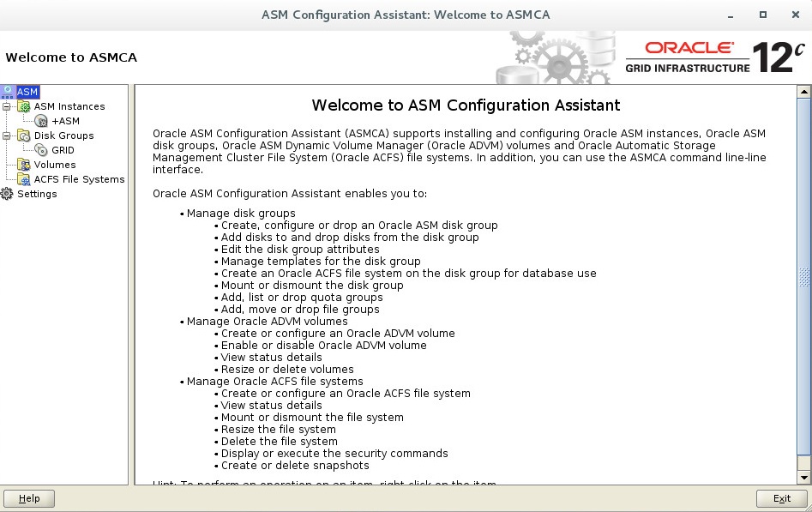
Task: Select ASM Instances in the tree
Action: click(69, 106)
